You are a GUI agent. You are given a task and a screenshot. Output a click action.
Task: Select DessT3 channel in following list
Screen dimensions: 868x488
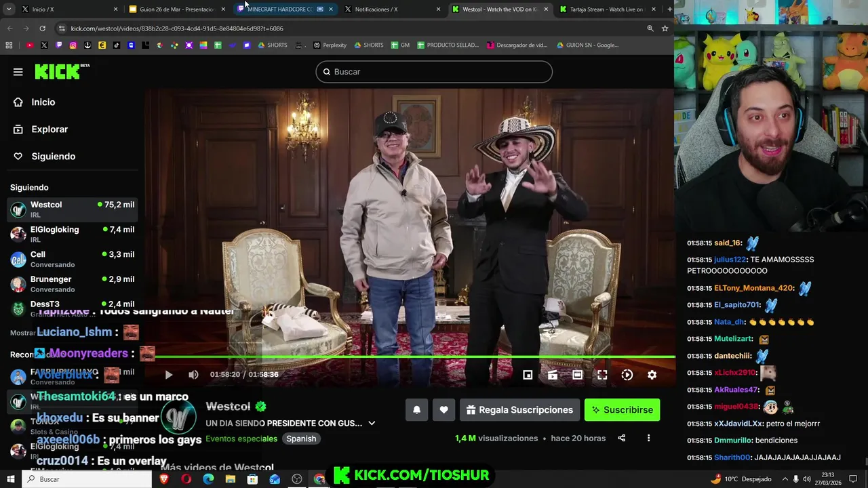72,308
